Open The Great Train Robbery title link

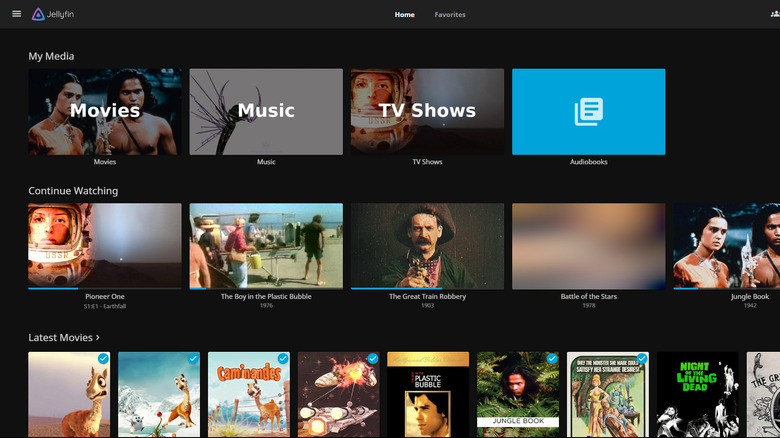tap(427, 297)
